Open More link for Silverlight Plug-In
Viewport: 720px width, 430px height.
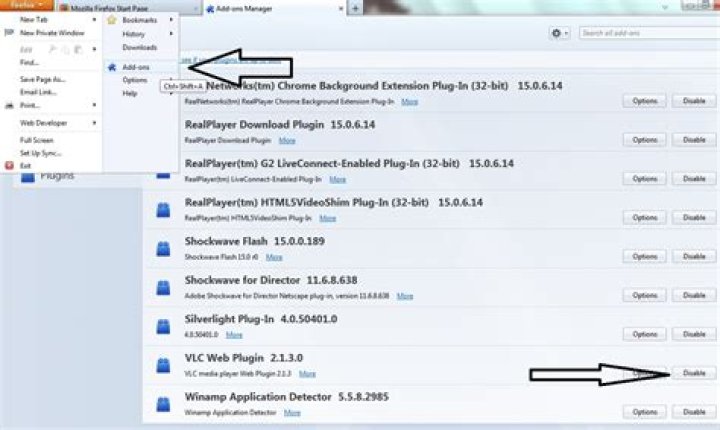[x=234, y=335]
